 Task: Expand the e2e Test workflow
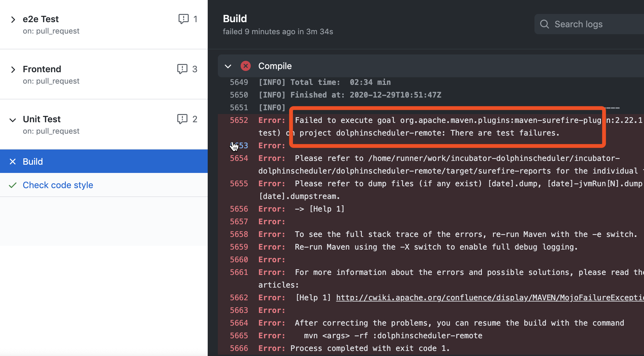13,20
